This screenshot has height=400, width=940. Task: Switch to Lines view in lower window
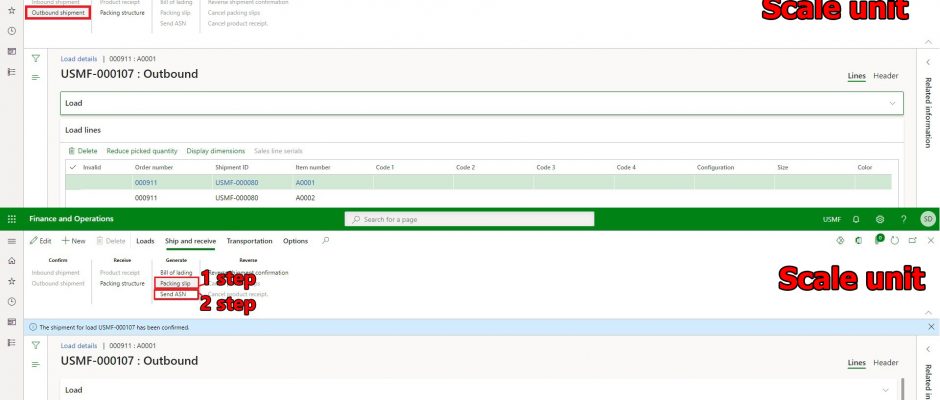click(856, 362)
